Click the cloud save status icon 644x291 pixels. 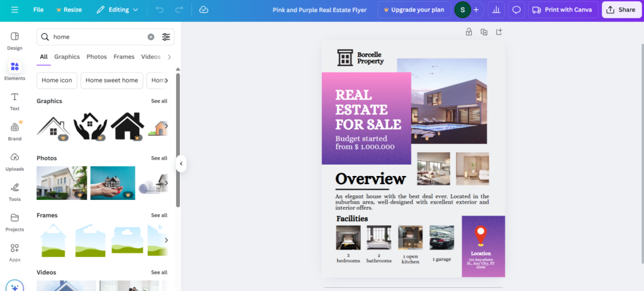(x=204, y=10)
